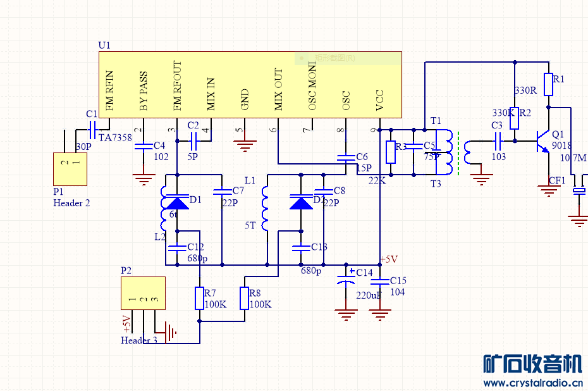Select the P2 Header 3 connector body

(x=144, y=293)
